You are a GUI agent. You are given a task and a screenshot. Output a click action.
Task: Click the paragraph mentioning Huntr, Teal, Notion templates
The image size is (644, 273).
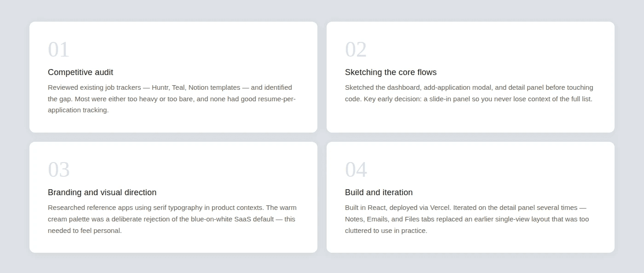coord(172,99)
